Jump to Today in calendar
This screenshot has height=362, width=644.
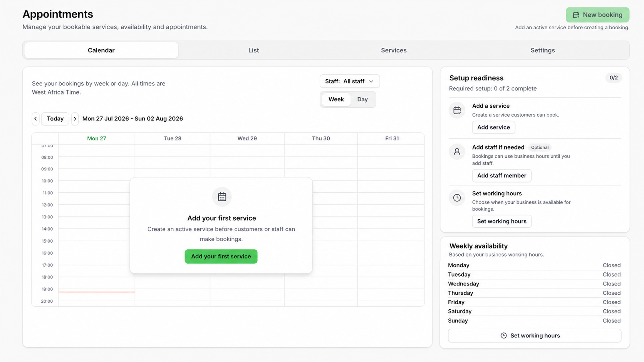(x=55, y=119)
